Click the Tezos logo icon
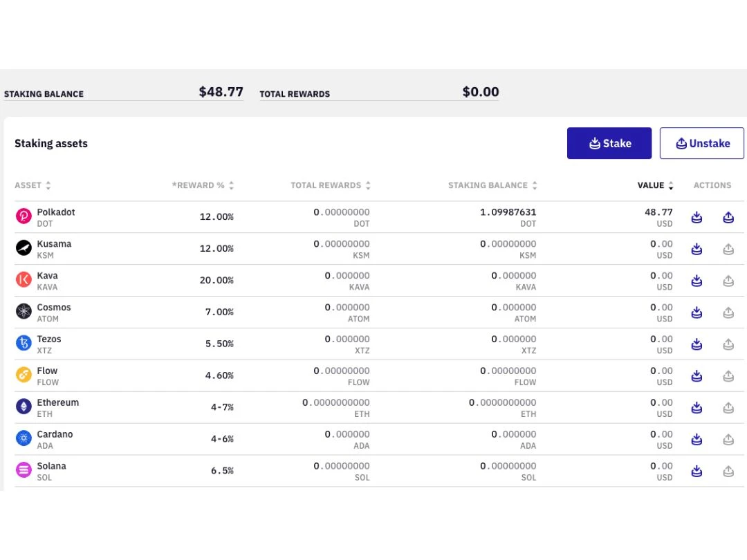 click(x=24, y=343)
